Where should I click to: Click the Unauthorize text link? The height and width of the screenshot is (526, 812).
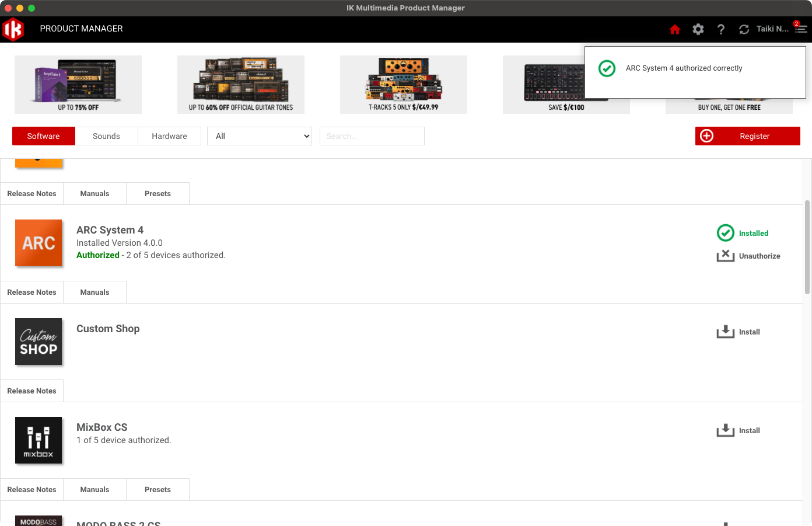759,256
